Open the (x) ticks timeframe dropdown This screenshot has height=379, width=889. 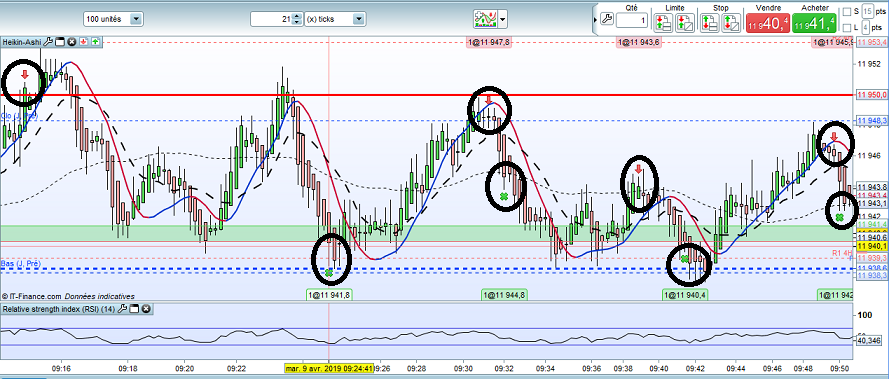click(x=335, y=19)
